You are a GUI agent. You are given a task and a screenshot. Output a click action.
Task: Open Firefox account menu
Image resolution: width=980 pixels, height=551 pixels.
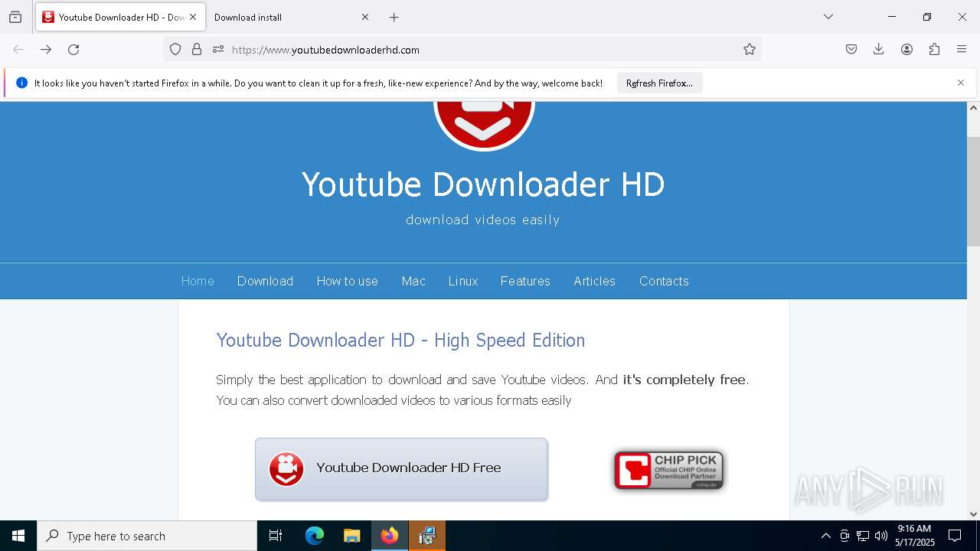point(906,50)
